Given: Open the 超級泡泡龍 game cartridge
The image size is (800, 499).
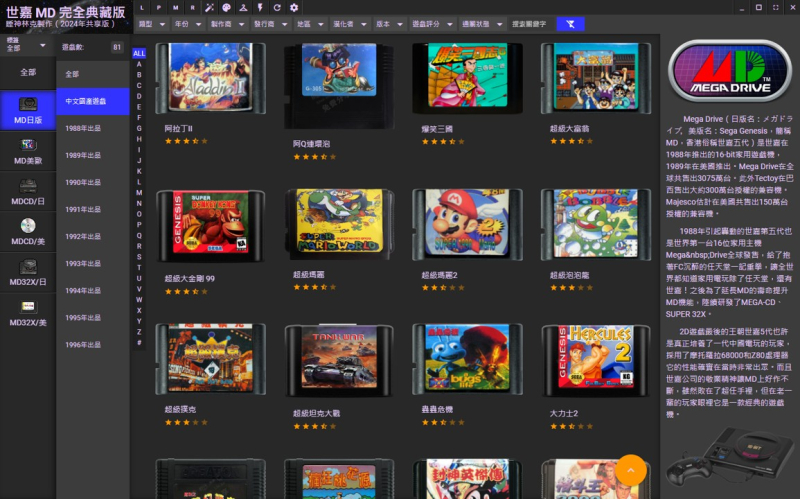Looking at the screenshot, I should click(x=596, y=224).
